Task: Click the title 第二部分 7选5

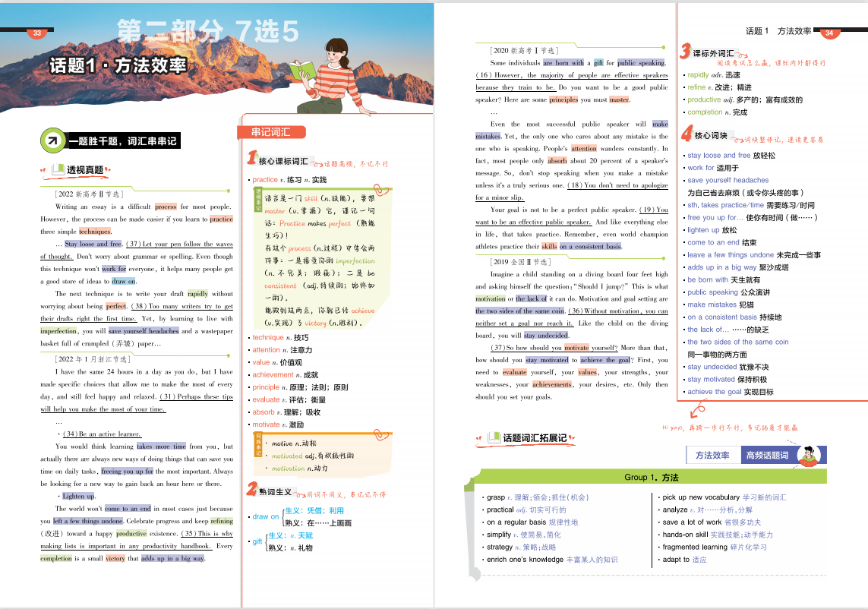Action: pos(207,31)
